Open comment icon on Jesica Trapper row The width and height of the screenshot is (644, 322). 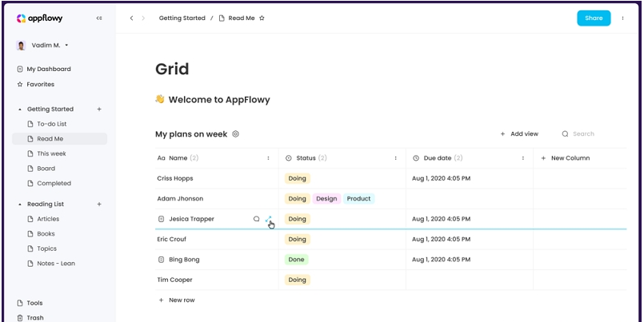click(x=256, y=219)
